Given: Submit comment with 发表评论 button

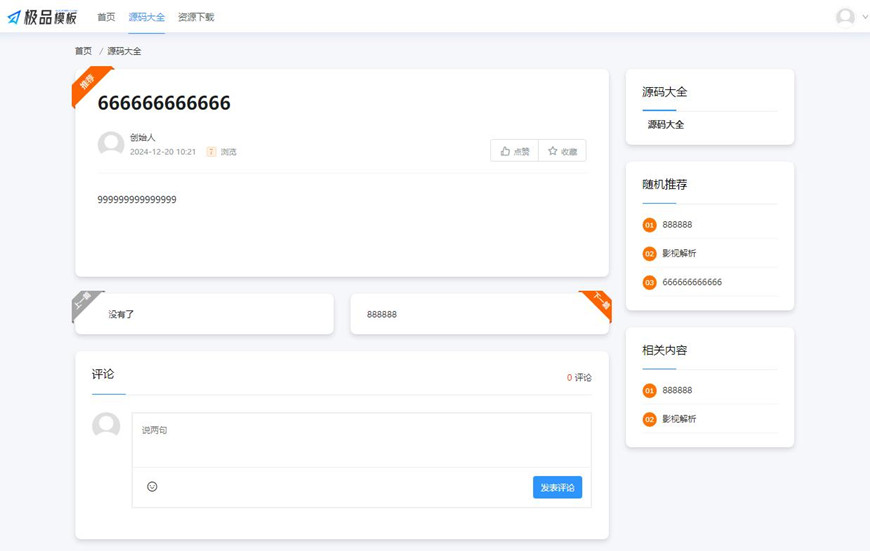Looking at the screenshot, I should pos(558,487).
